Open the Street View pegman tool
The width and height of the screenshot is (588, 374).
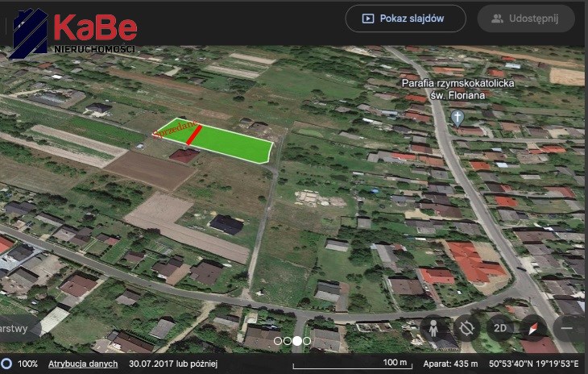(433, 328)
